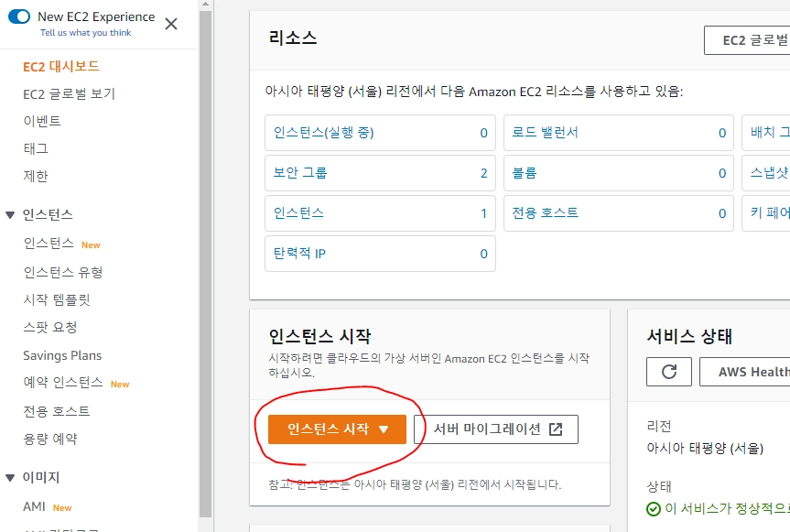
Task: Open 스냅샷 resource link
Action: [x=770, y=173]
